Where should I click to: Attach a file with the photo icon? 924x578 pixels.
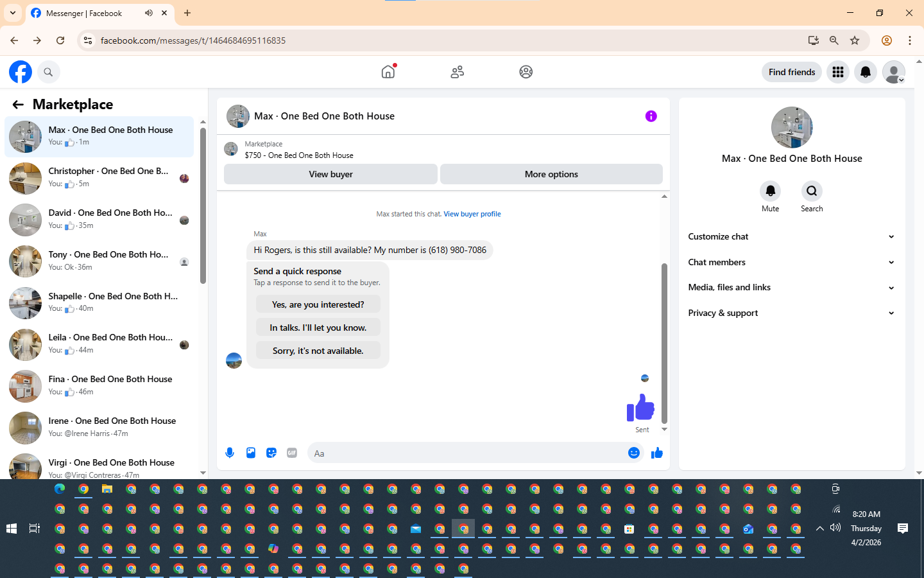[251, 453]
